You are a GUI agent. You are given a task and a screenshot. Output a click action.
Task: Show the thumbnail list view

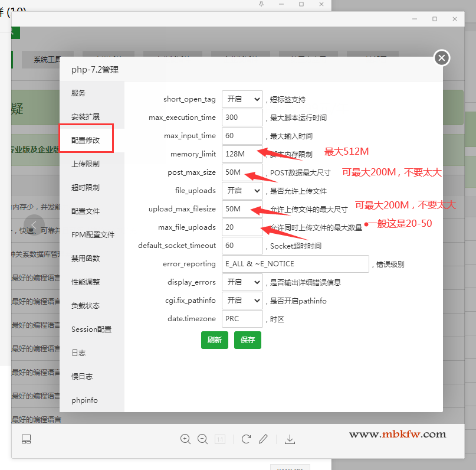pyautogui.click(x=26, y=439)
